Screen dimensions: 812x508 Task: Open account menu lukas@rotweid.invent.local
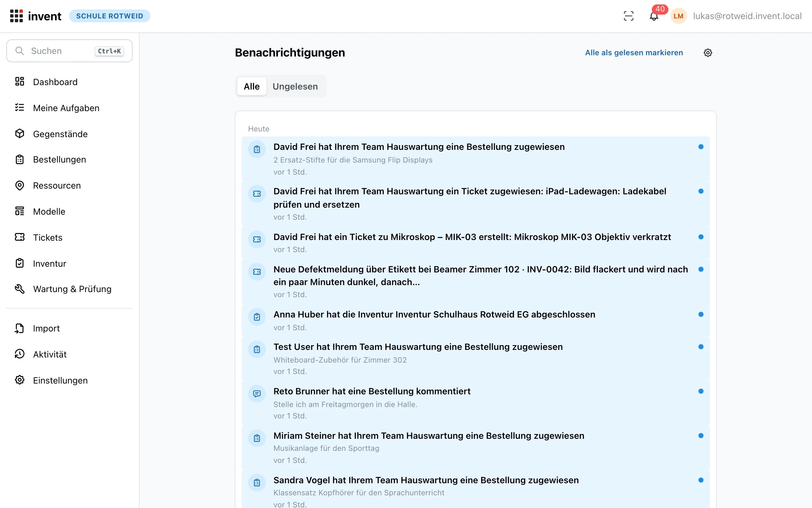coord(747,16)
